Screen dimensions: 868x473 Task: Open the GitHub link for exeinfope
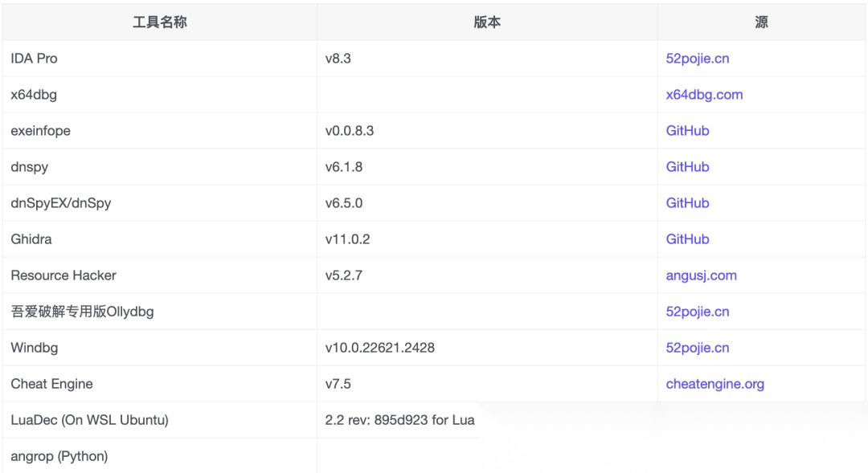[687, 131]
